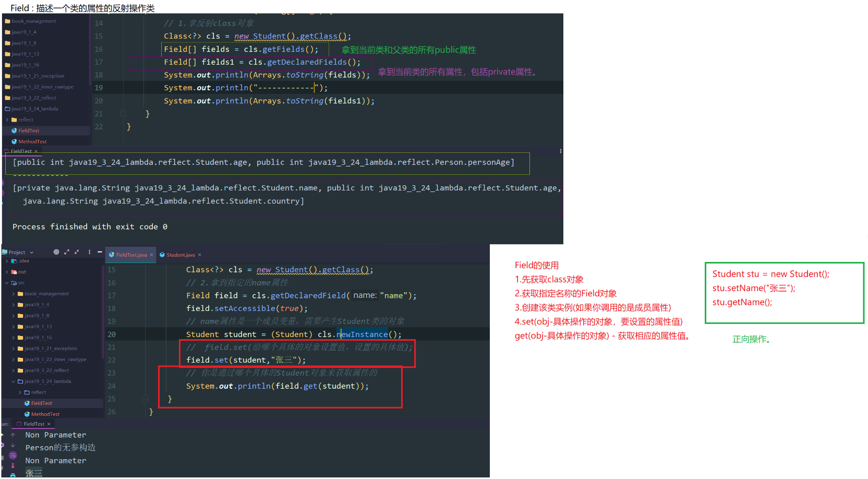Close the lower FieldTest run tab
This screenshot has height=479, width=868.
click(x=49, y=424)
